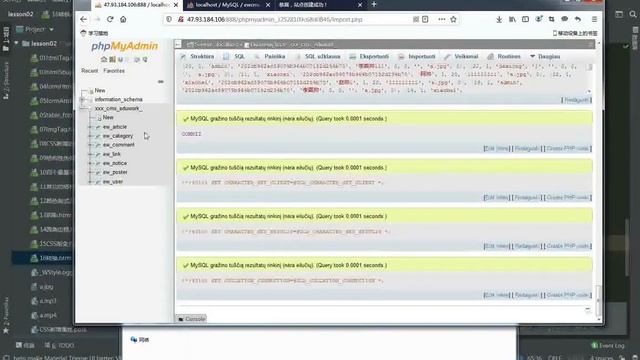The image size is (640, 360).
Task: Open the TODO tool window in the IDE
Action: 59,345
